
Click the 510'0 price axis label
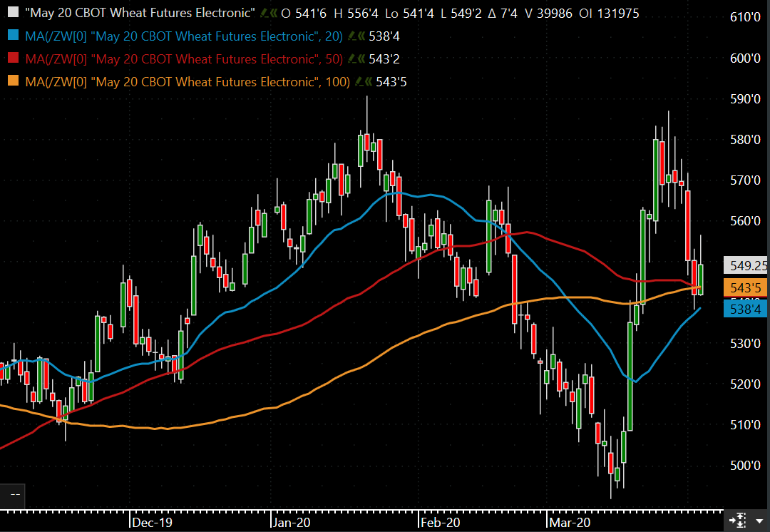click(x=746, y=424)
